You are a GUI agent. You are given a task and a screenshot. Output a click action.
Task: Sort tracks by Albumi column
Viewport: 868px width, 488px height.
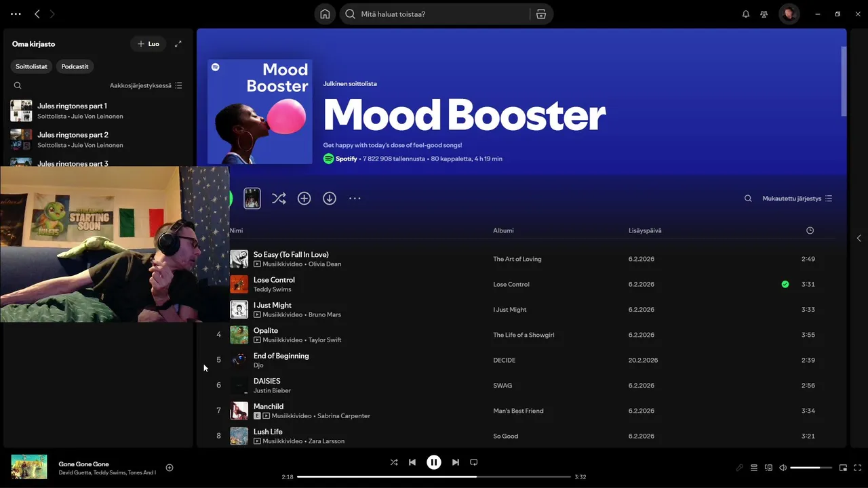[503, 230]
